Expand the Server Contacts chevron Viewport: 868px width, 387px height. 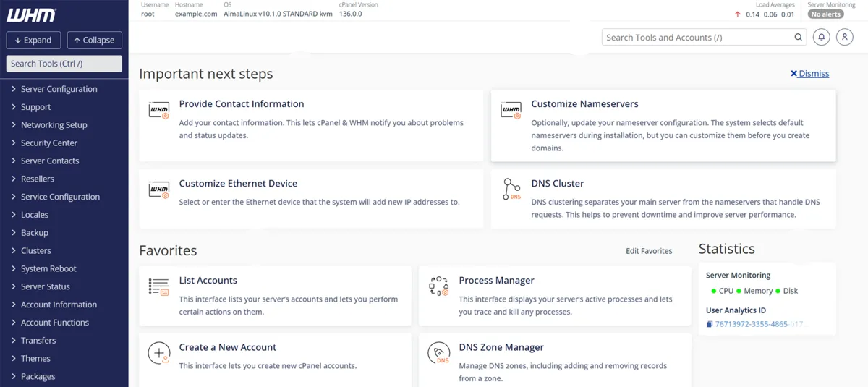coord(13,161)
